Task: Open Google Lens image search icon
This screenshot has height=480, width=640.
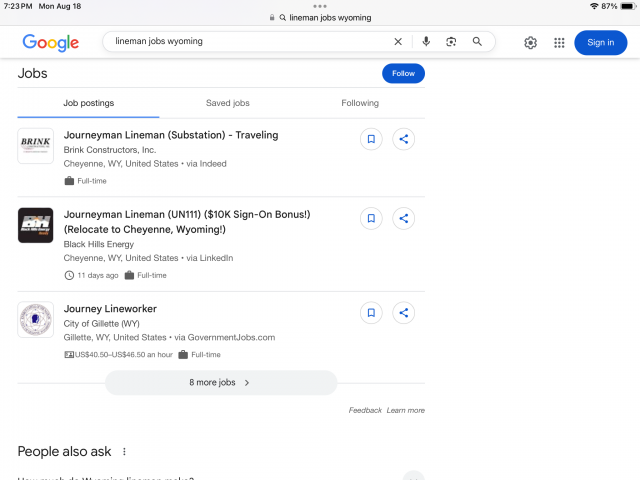Action: (451, 42)
